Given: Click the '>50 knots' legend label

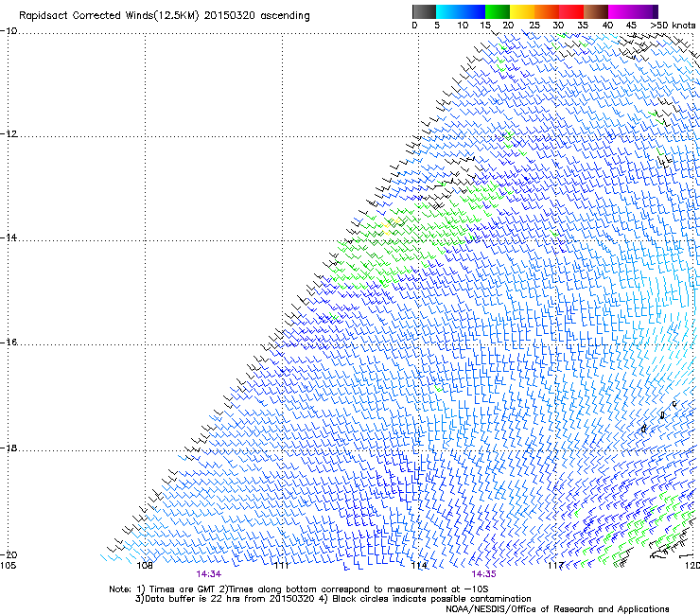Looking at the screenshot, I should tap(673, 25).
